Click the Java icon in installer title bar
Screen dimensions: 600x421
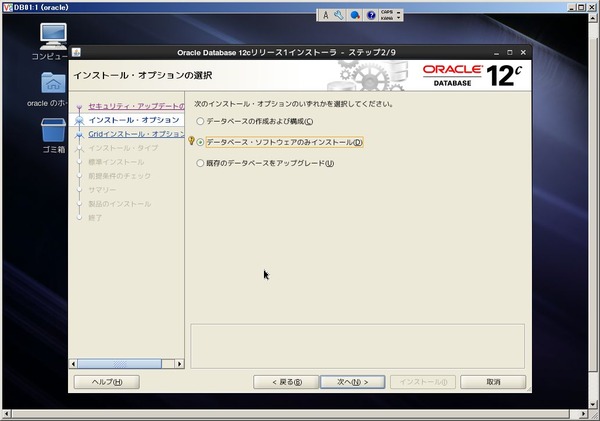tap(76, 52)
